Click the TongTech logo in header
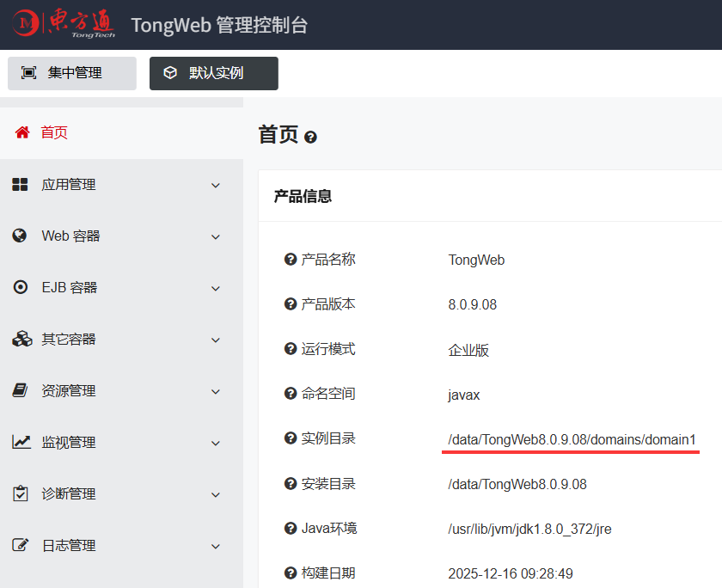Viewport: 722px width, 588px height. point(64,23)
